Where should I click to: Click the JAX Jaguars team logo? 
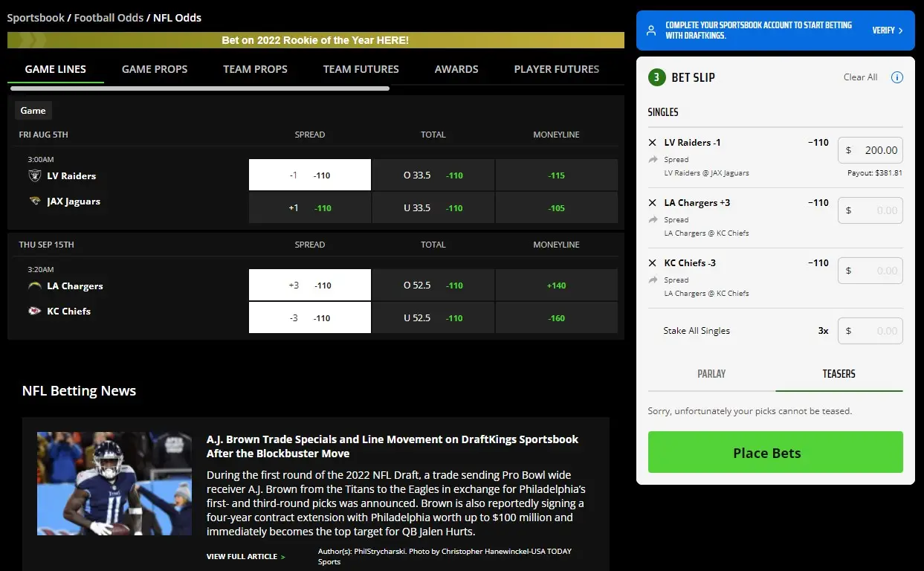click(34, 201)
